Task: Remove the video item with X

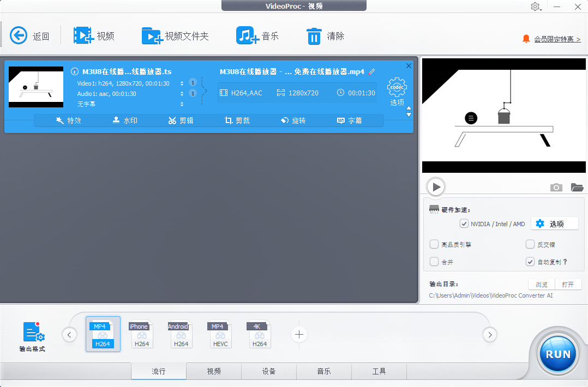Action: coord(409,65)
